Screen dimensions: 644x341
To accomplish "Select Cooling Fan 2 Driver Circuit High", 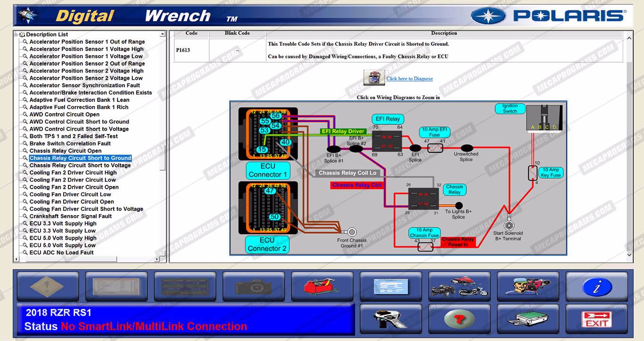I will coord(73,173).
